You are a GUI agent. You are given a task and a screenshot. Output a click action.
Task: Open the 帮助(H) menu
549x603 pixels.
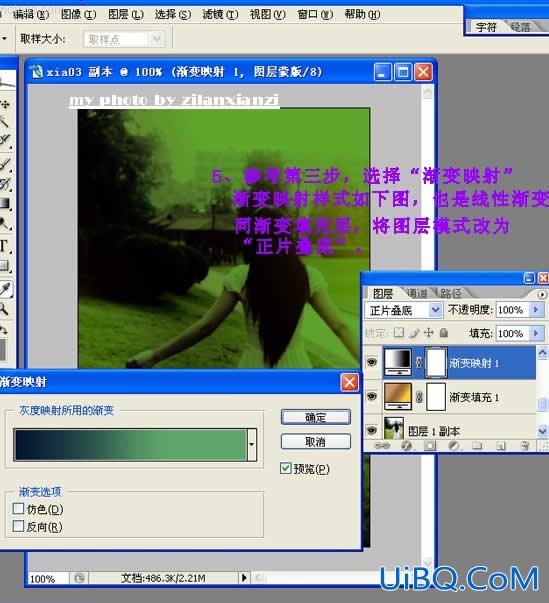362,15
